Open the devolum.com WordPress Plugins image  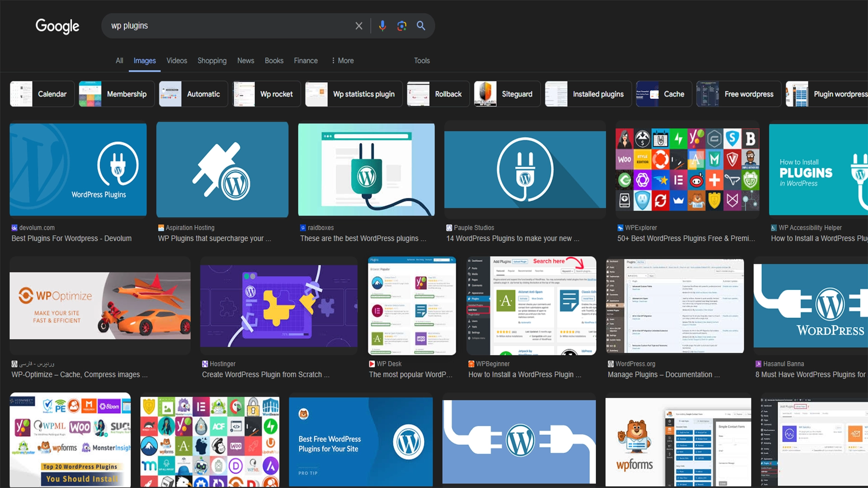(x=78, y=169)
